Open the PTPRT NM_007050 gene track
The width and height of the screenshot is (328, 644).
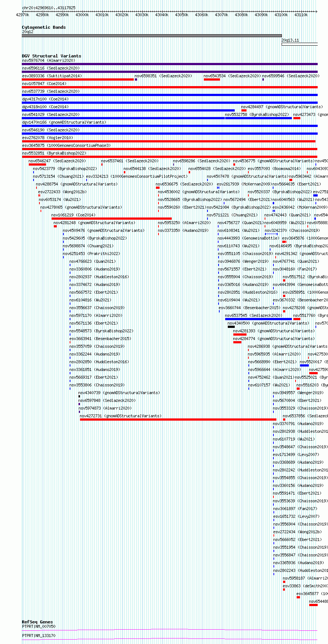click(170, 630)
